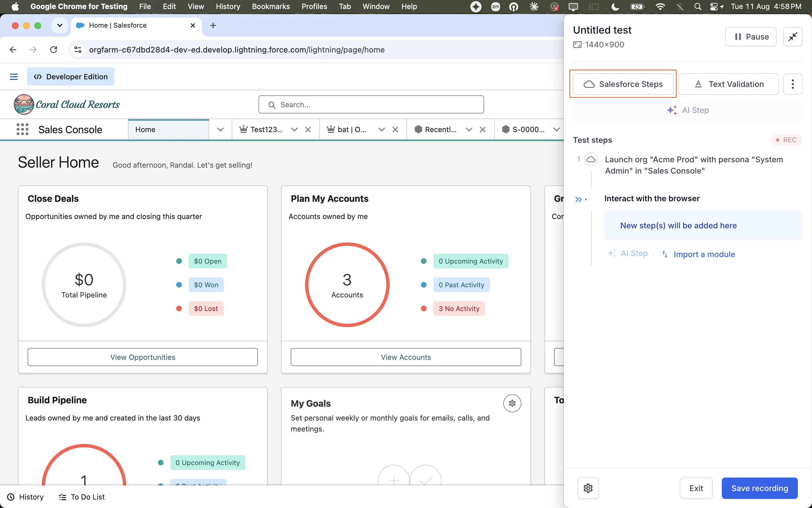The height and width of the screenshot is (508, 812).
Task: Expand the Recentl... tab dropdown
Action: pyautogui.click(x=469, y=130)
